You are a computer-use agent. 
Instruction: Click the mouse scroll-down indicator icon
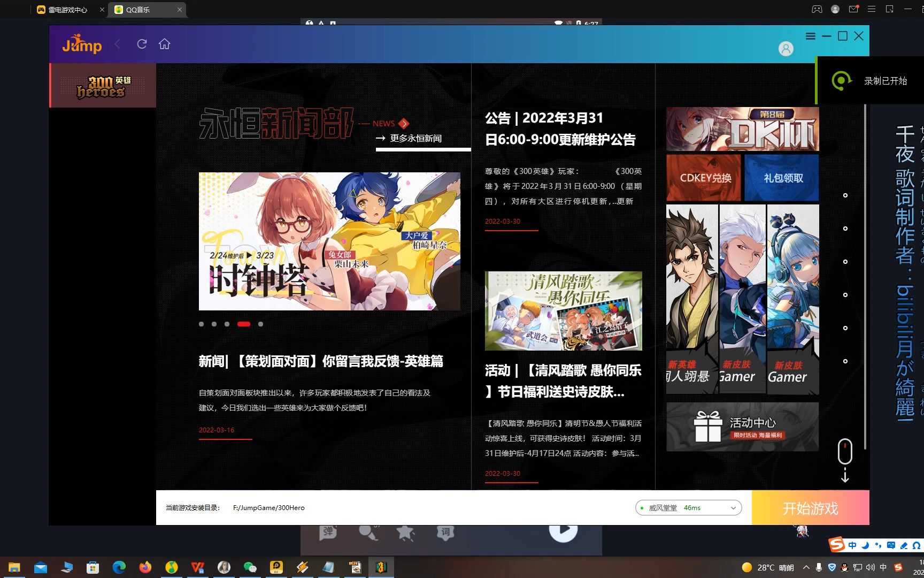tap(845, 460)
